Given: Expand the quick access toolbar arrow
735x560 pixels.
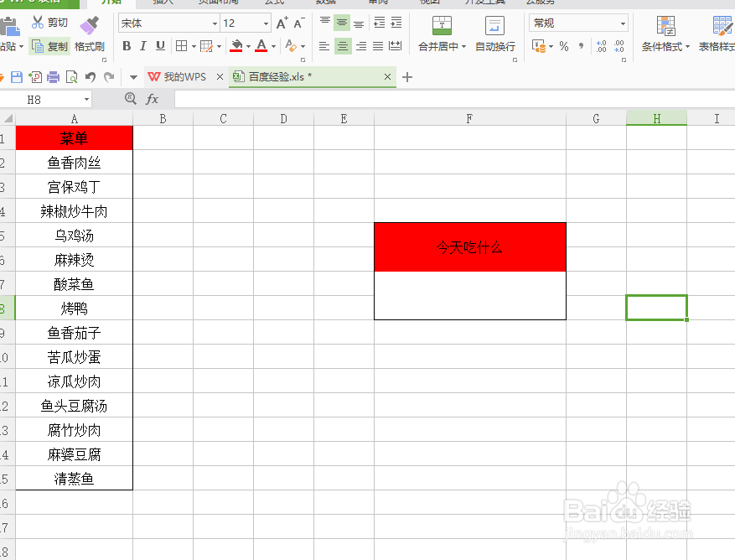Looking at the screenshot, I should [133, 77].
